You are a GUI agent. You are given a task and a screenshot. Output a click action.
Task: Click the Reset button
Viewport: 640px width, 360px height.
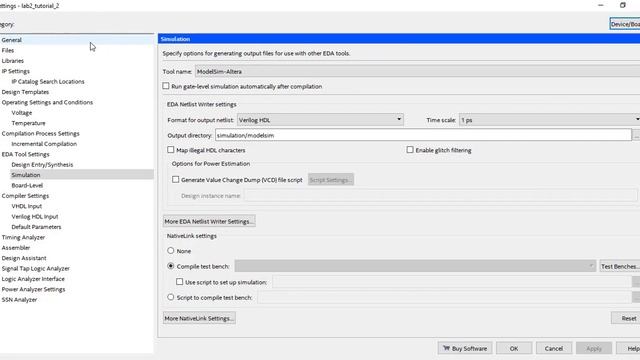tap(625, 318)
